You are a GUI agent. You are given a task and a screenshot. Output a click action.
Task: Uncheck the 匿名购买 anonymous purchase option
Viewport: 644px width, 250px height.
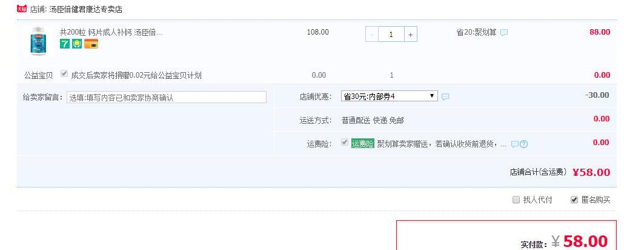click(x=574, y=200)
